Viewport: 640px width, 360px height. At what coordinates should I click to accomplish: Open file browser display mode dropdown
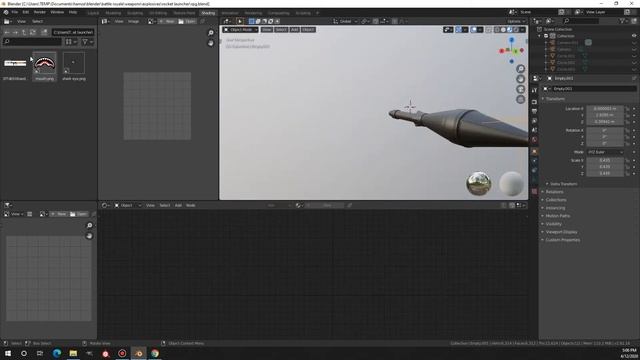[x=71, y=41]
